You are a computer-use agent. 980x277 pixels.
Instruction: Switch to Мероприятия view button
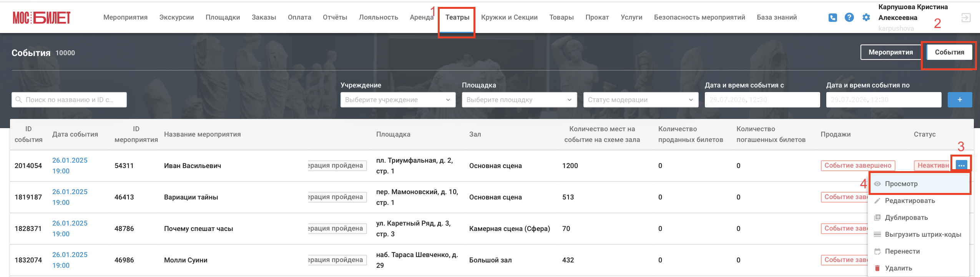pos(890,52)
